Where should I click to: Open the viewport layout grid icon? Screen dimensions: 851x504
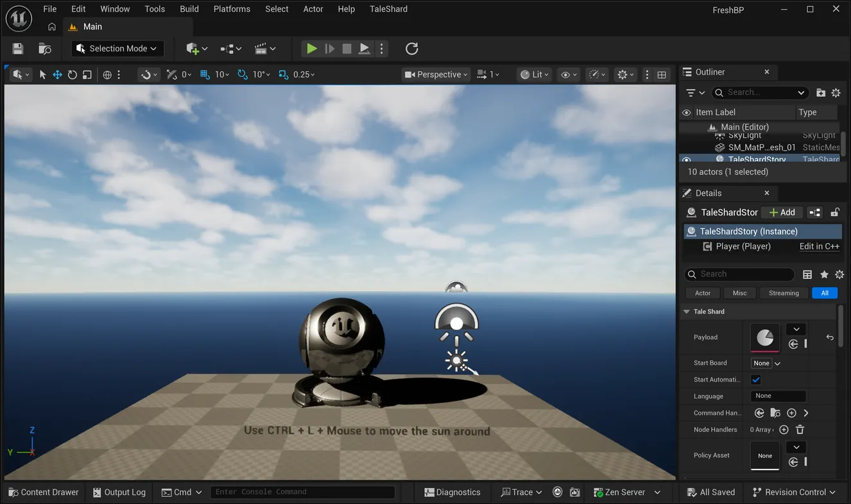(662, 74)
